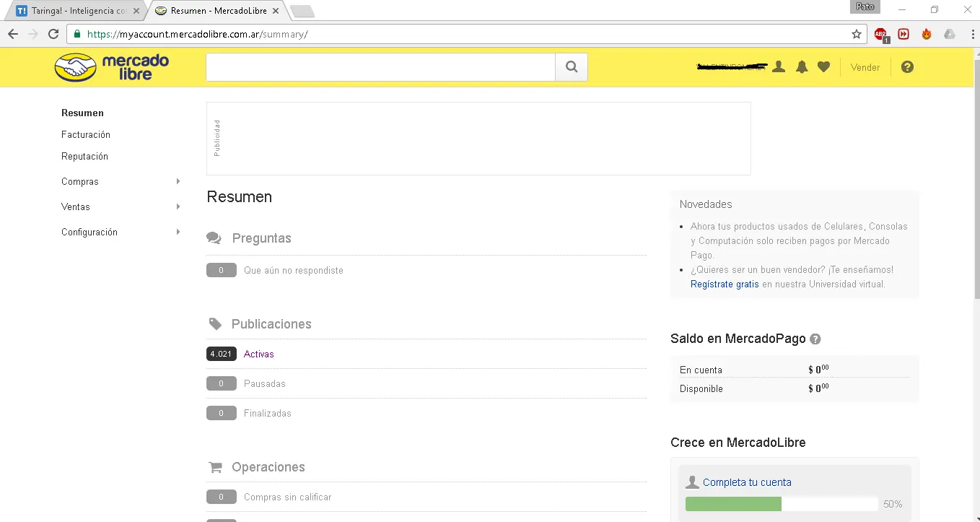
Task: Click the blacked-out username in header
Action: [731, 67]
